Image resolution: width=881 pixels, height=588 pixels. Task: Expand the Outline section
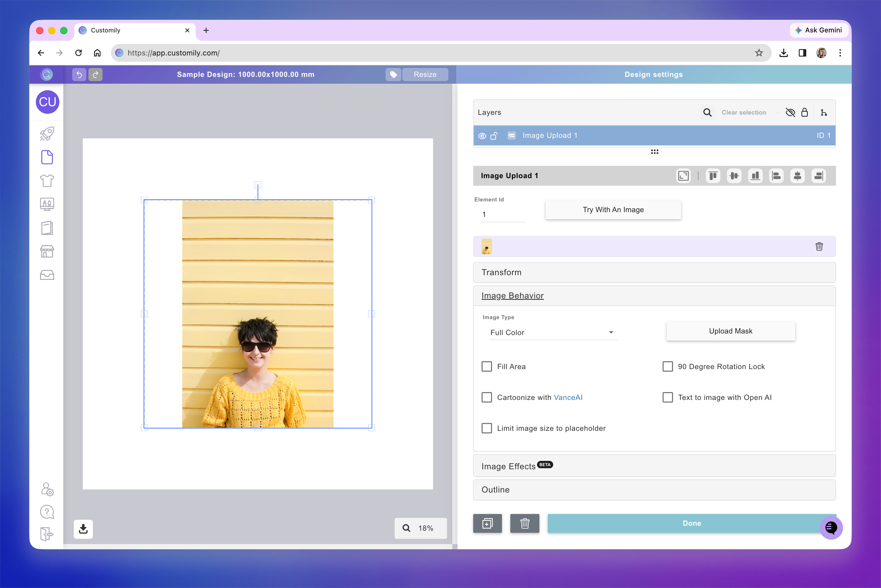654,490
